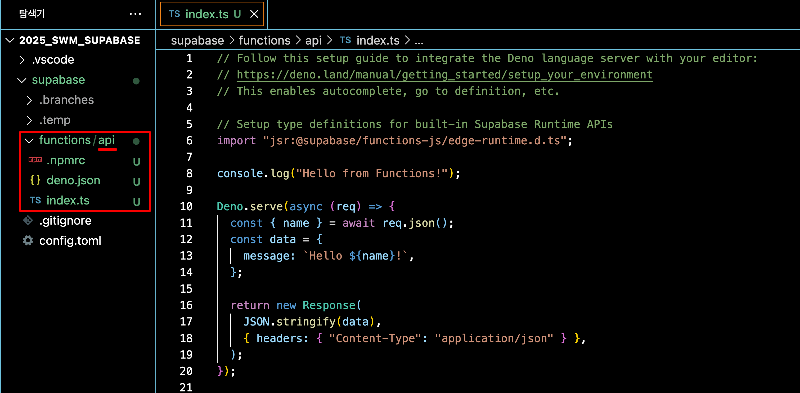Click the config.toml gear icon
This screenshot has width=800, height=393.
pyautogui.click(x=28, y=240)
